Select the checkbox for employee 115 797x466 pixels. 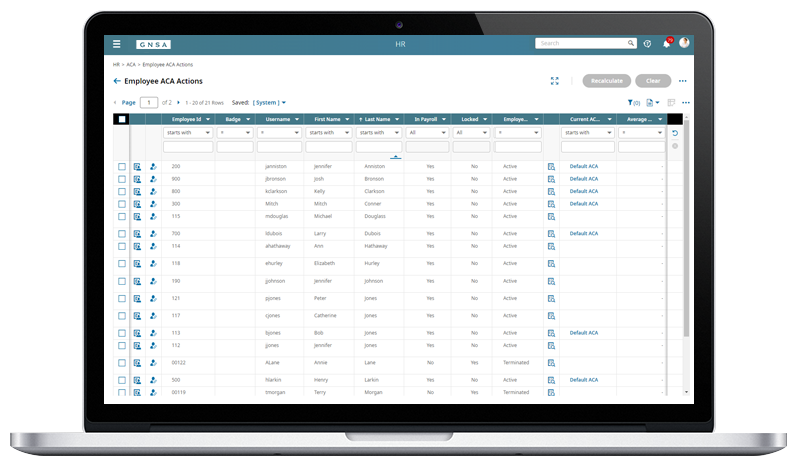click(122, 216)
